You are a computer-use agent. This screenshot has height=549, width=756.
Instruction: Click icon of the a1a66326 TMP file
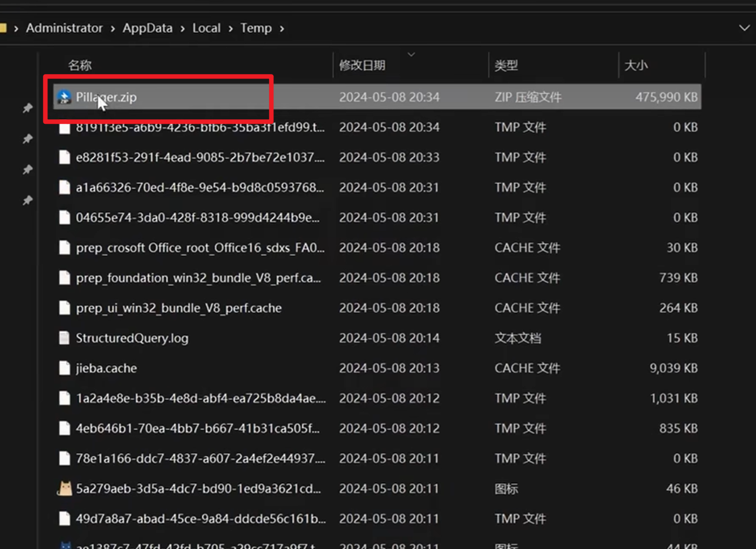click(x=65, y=187)
